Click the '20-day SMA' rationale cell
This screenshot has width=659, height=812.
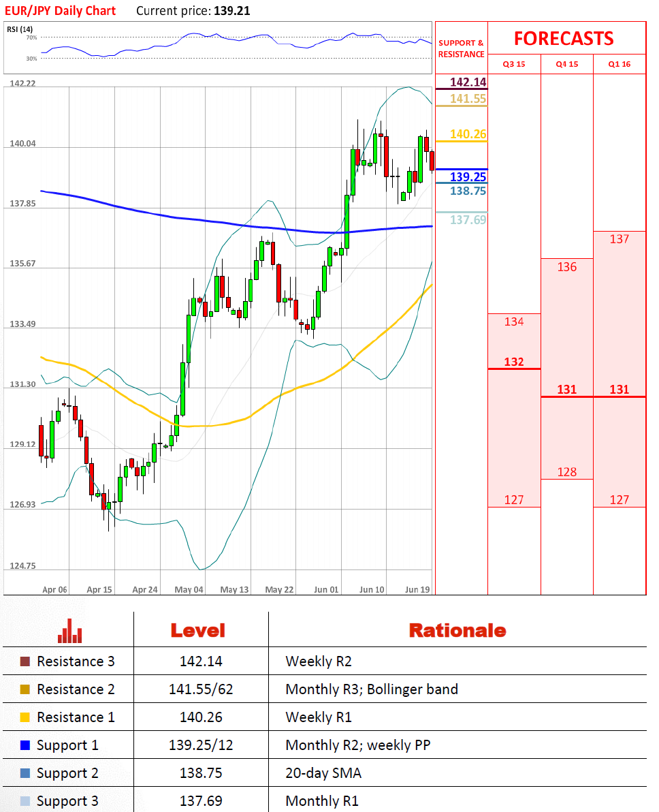(323, 773)
